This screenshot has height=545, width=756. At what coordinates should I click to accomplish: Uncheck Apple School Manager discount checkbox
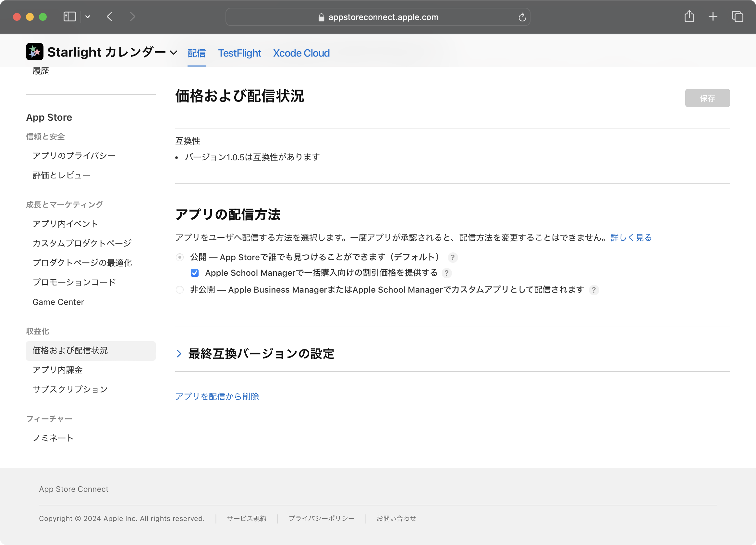coord(195,273)
